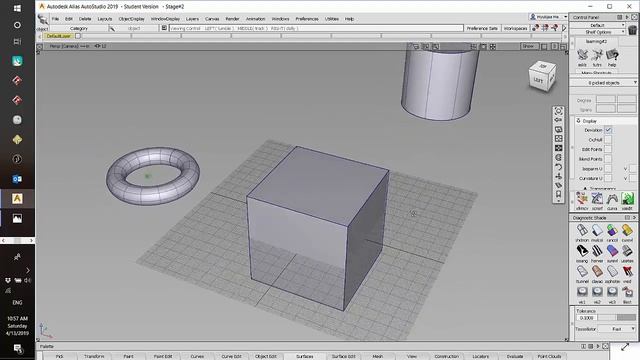This screenshot has height=360, width=640.
Task: Click the Menu Shortcuts button
Action: [x=596, y=73]
